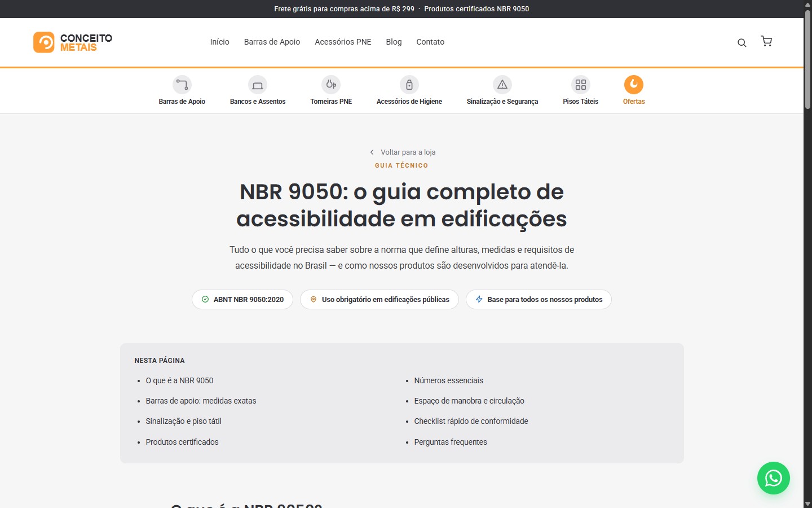Viewport: 812px width, 508px height.
Task: Open Acessórios PNE menu item
Action: [x=343, y=42]
